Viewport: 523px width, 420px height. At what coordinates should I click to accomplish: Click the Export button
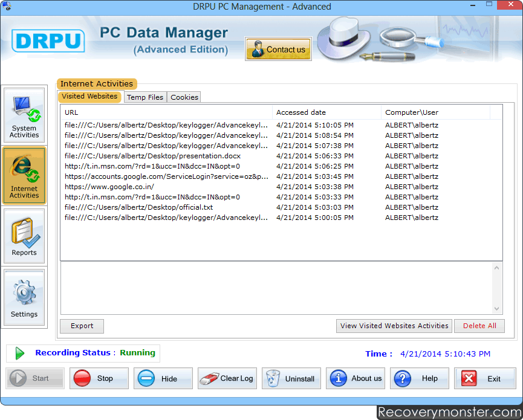coord(82,326)
